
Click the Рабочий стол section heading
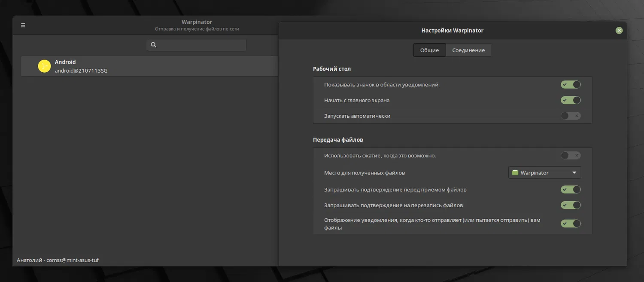332,69
